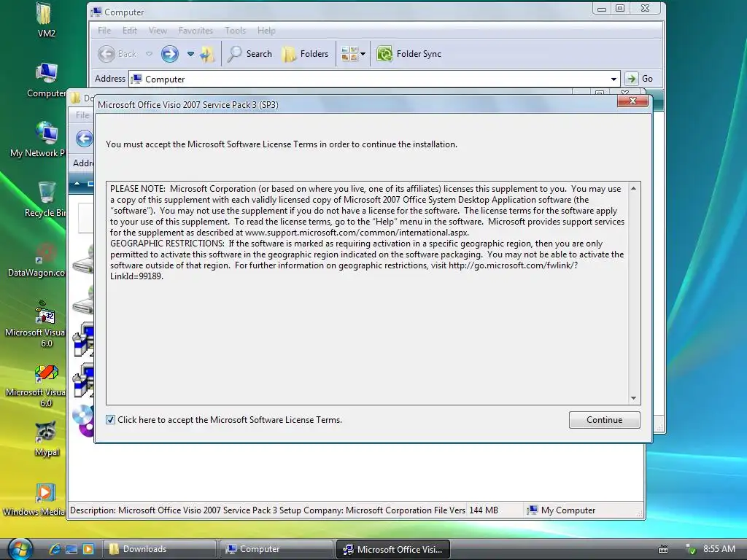This screenshot has height=560, width=747.
Task: Go up one folder level icon
Action: tap(207, 54)
